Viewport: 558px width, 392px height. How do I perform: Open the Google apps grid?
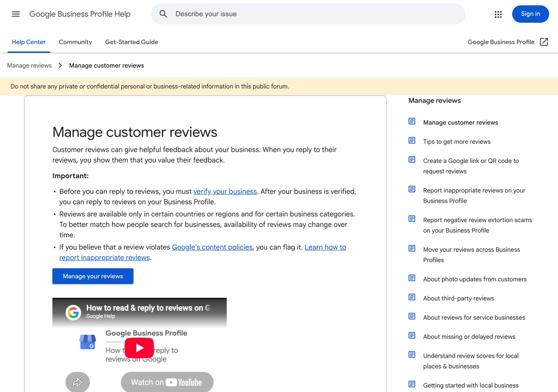coord(498,14)
